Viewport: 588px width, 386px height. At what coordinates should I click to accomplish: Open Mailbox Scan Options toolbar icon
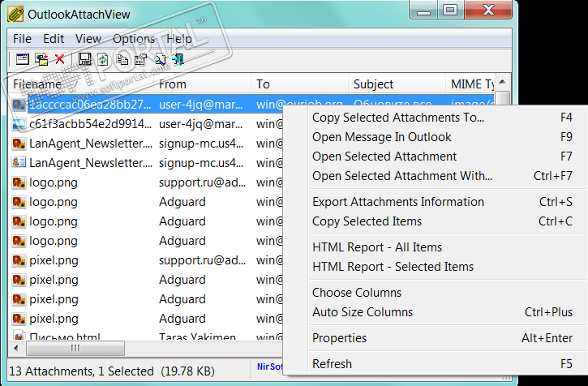click(23, 59)
